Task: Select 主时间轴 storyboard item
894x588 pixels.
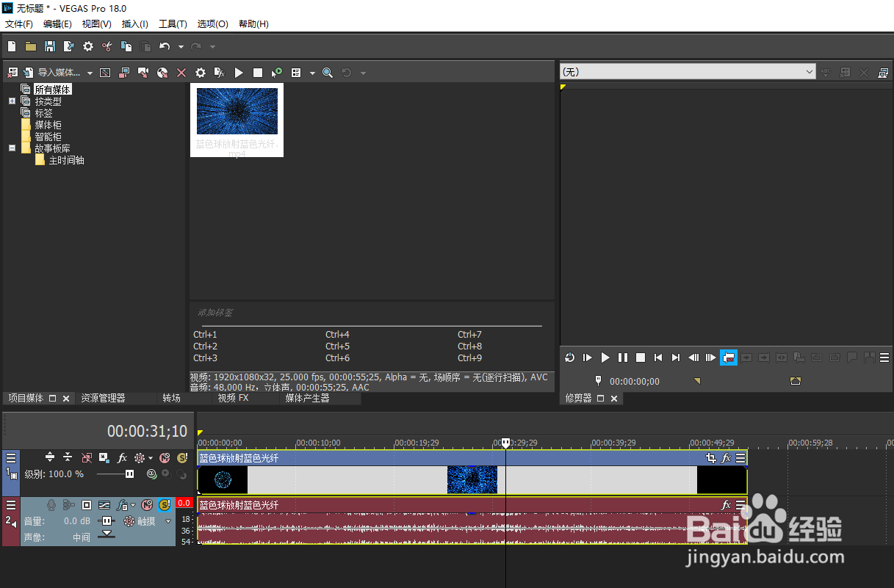Action: [66, 160]
